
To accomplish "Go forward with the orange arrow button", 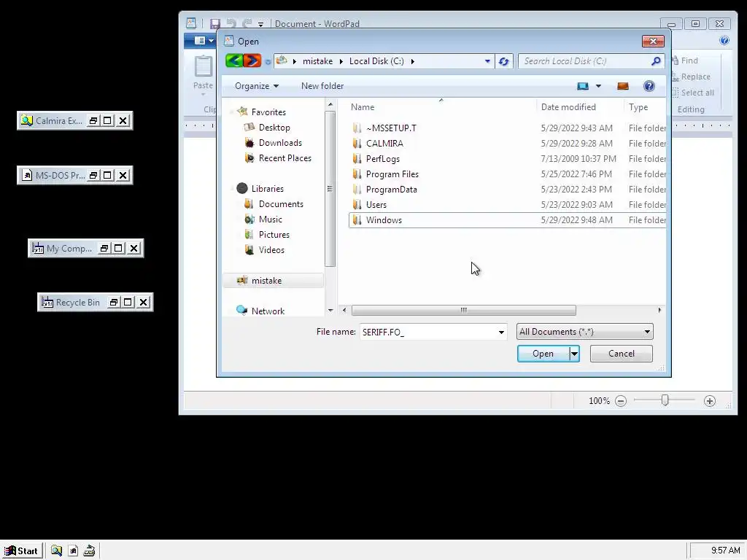I will [x=252, y=61].
